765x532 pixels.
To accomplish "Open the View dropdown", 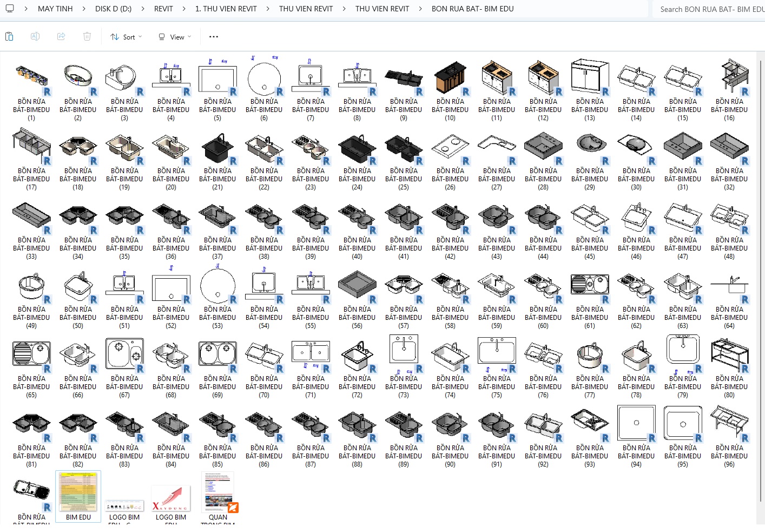I will coord(175,37).
